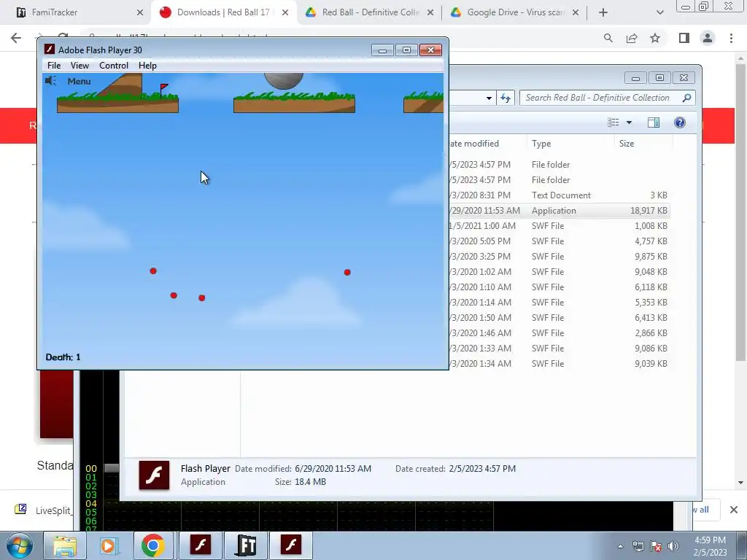Viewport: 747px width, 560px height.
Task: Open the network tray icon
Action: click(x=638, y=546)
